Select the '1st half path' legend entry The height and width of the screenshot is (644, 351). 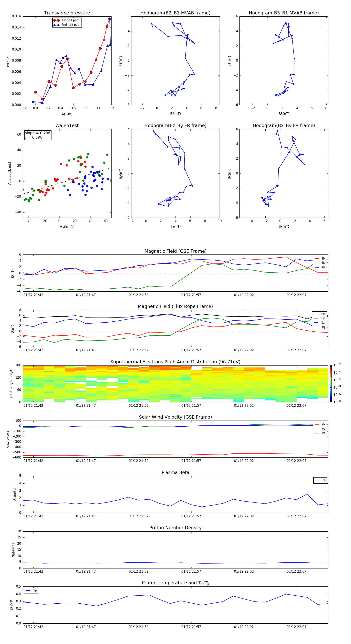(67, 20)
